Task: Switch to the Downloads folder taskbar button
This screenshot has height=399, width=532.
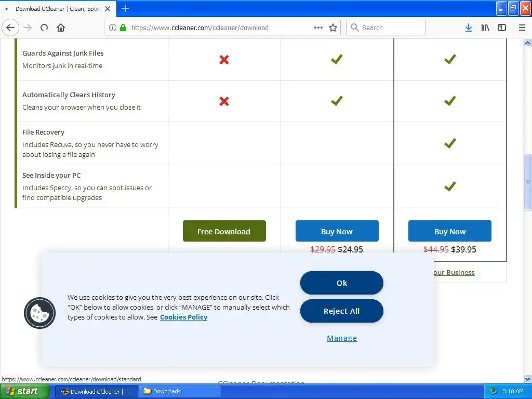Action: point(180,392)
